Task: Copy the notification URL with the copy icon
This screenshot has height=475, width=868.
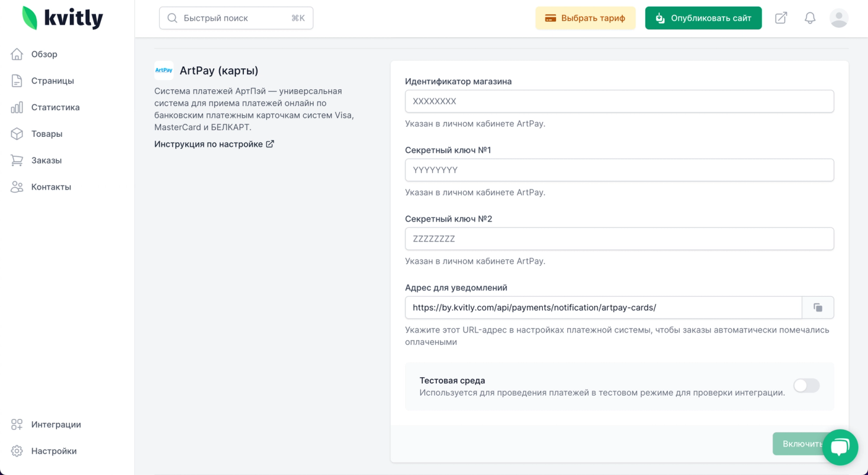Action: [818, 307]
